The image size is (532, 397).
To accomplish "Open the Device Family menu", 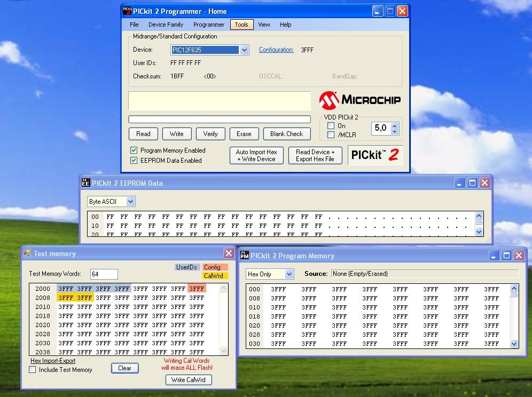I will tap(166, 25).
